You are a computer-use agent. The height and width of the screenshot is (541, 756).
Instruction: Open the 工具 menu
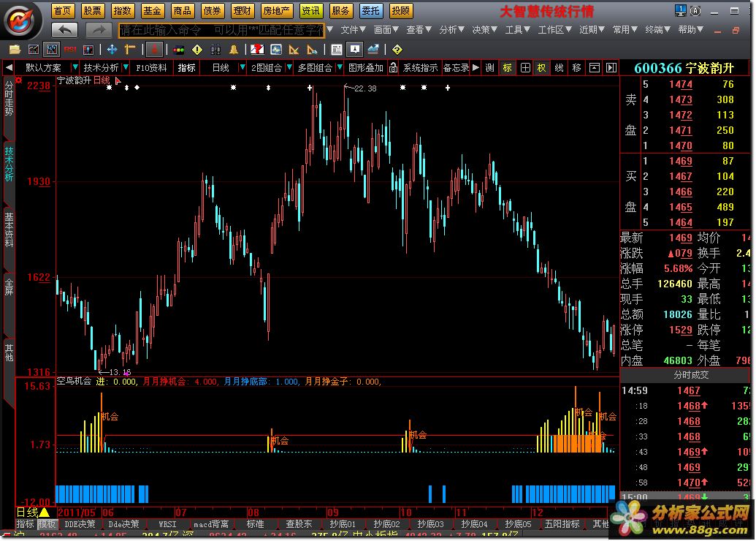(x=517, y=30)
